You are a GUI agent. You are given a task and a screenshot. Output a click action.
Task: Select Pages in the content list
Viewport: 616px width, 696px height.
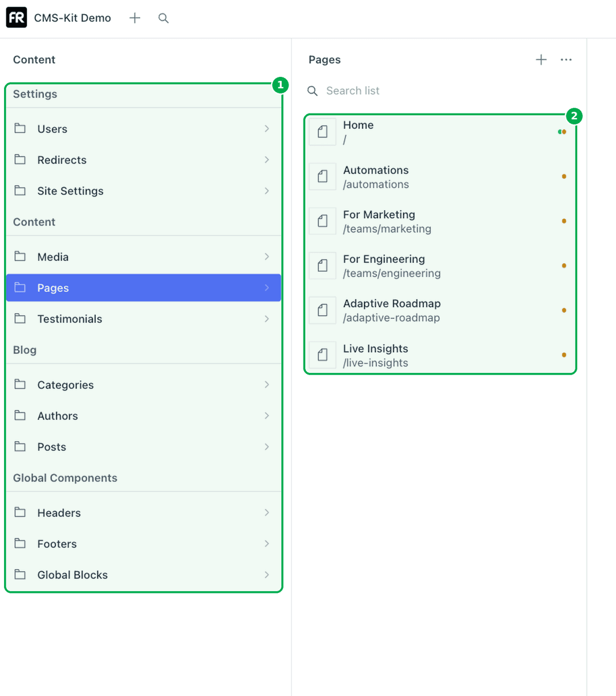coord(144,288)
